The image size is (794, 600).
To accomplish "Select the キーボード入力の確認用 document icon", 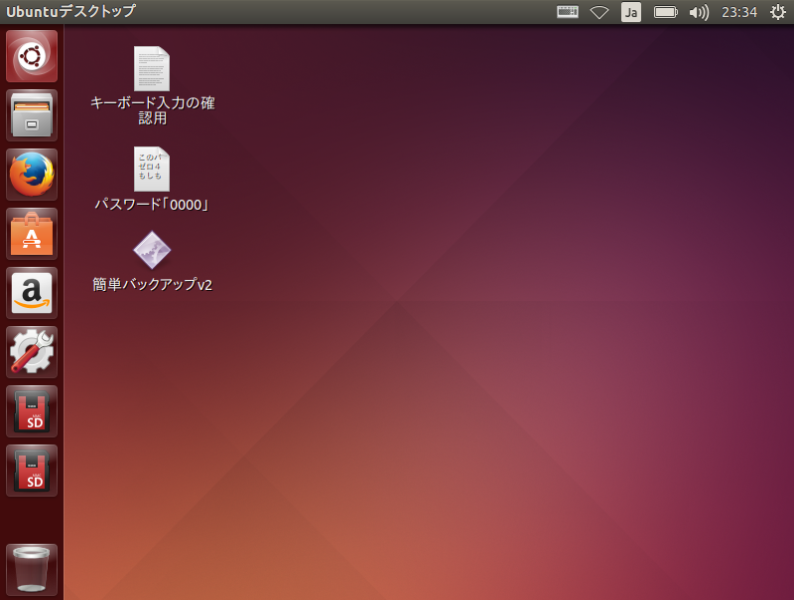I will click(152, 69).
